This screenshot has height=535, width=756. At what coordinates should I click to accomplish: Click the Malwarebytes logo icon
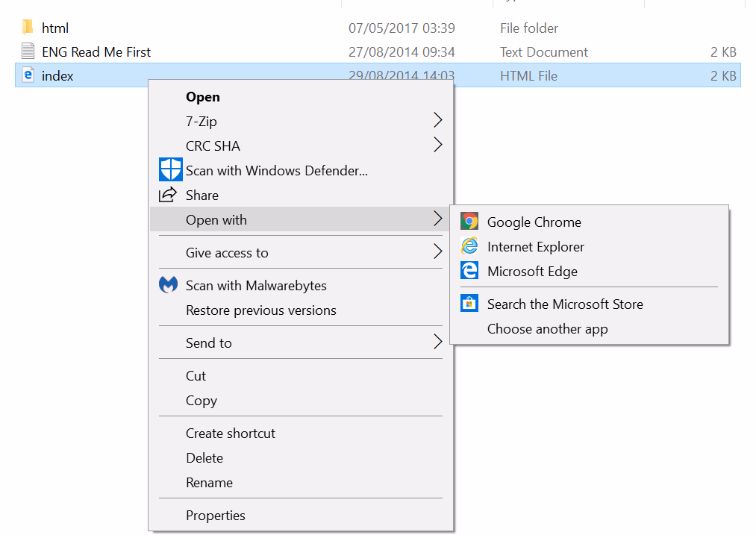168,285
